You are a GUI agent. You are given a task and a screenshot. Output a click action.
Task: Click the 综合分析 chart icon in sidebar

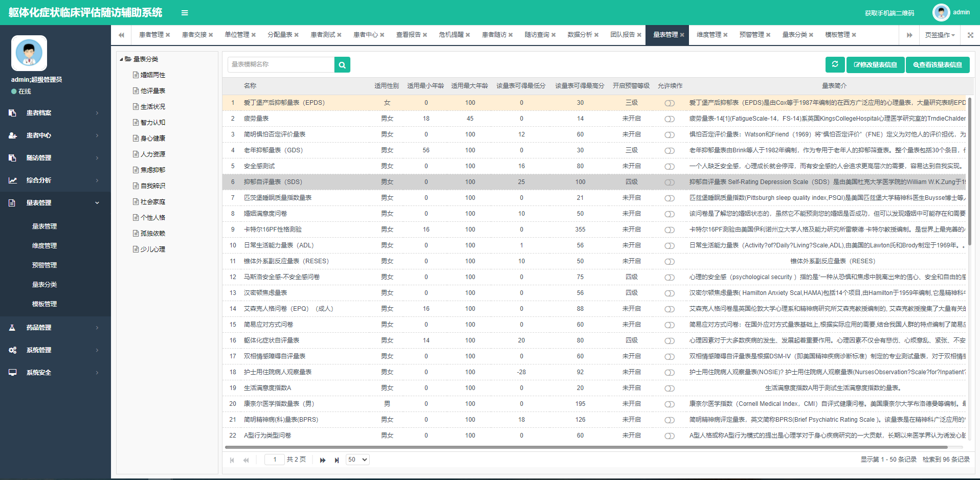point(12,180)
